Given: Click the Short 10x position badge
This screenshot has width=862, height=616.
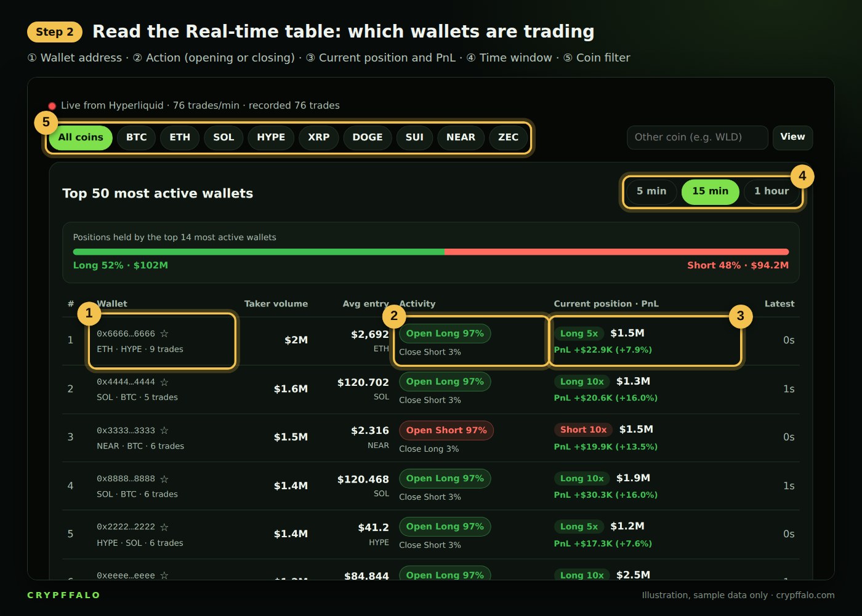Looking at the screenshot, I should tap(583, 430).
